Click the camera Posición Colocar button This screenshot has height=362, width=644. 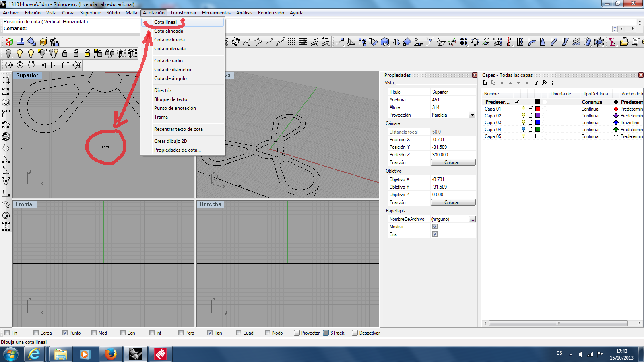pyautogui.click(x=453, y=162)
